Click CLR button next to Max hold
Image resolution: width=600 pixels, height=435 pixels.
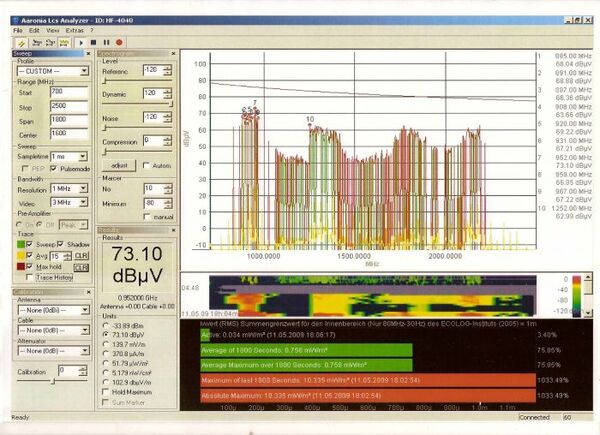pyautogui.click(x=81, y=267)
